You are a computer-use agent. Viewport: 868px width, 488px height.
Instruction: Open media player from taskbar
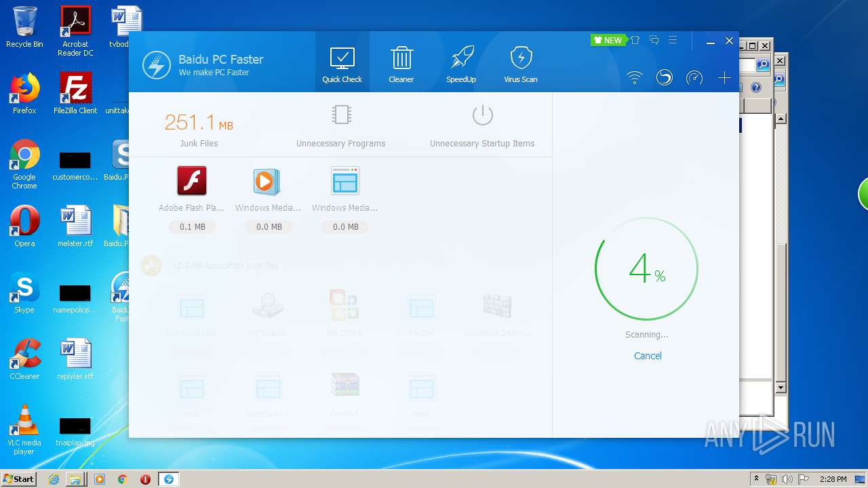coord(100,479)
